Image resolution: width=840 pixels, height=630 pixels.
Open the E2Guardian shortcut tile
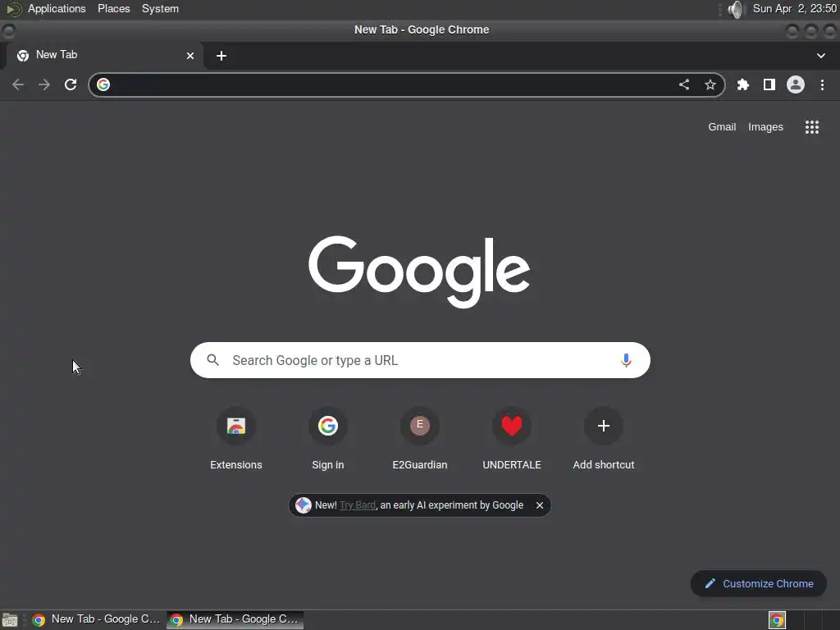click(420, 440)
